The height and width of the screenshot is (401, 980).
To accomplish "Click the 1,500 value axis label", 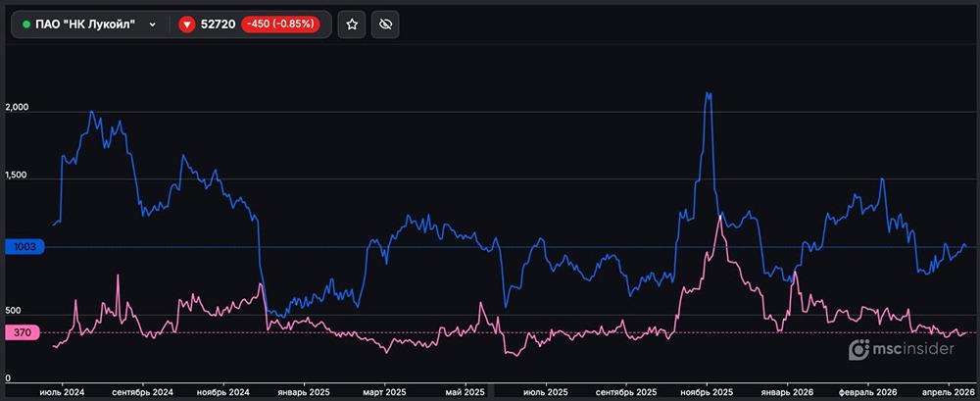I will (19, 176).
